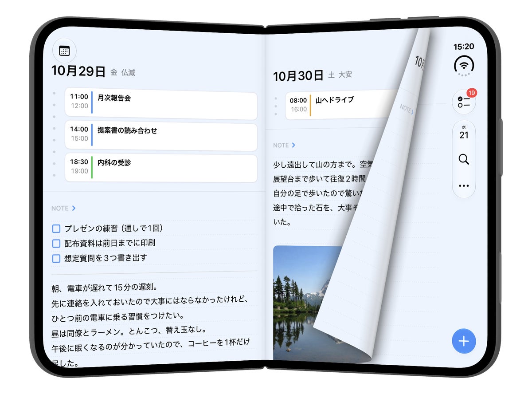532x394 pixels.
Task: Expand NOTE chevron on October 29 page
Action: tap(73, 208)
